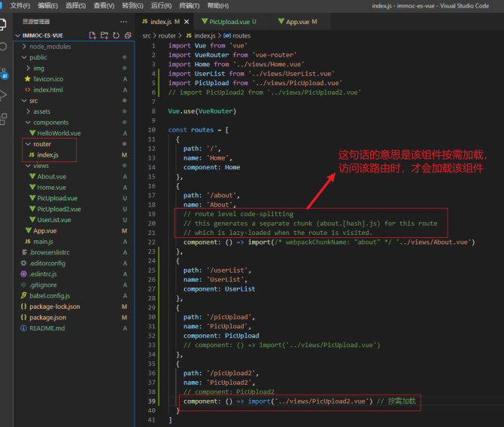Open the 终端(T) menu

point(190,6)
